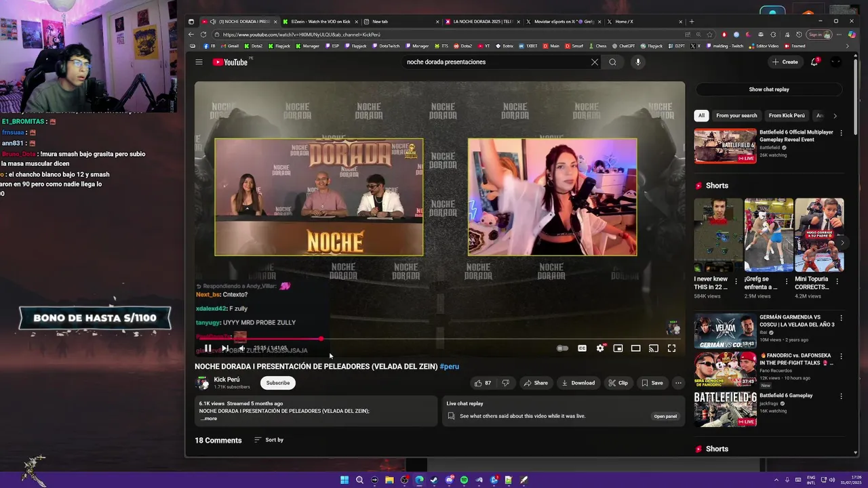Open options for Fanodric vs. Dafonseka video
This screenshot has height=488, width=868.
842,356
